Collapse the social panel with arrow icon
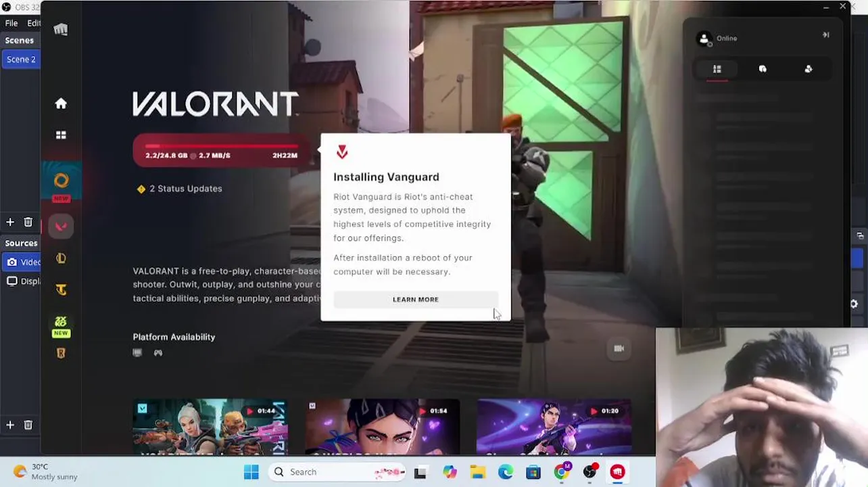Image resolution: width=868 pixels, height=487 pixels. pyautogui.click(x=825, y=34)
